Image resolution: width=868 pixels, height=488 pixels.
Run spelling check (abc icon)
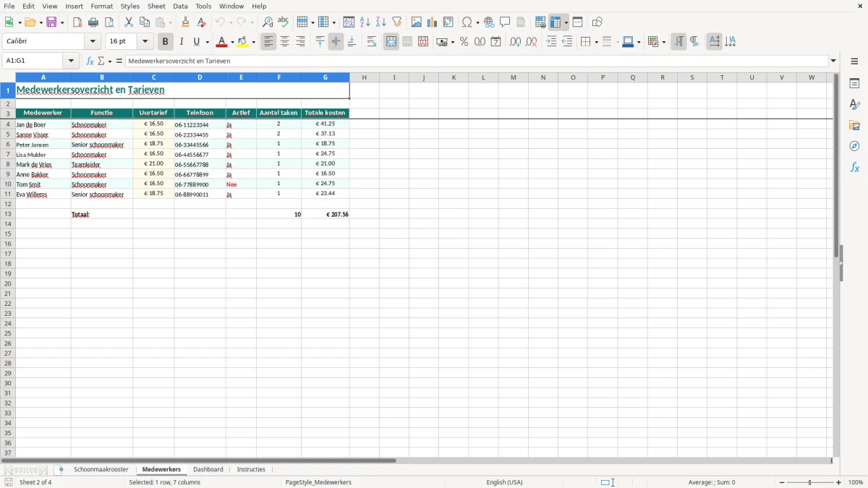(x=284, y=22)
